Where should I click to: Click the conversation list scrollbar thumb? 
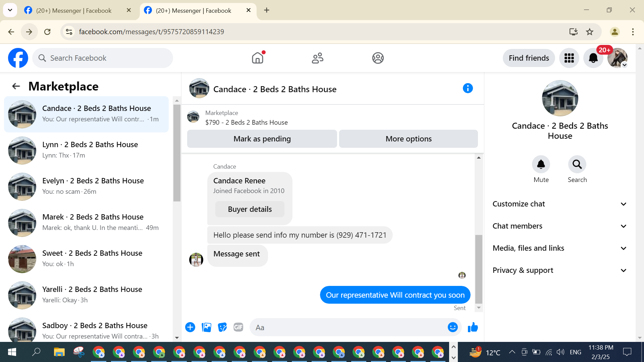pos(177,153)
